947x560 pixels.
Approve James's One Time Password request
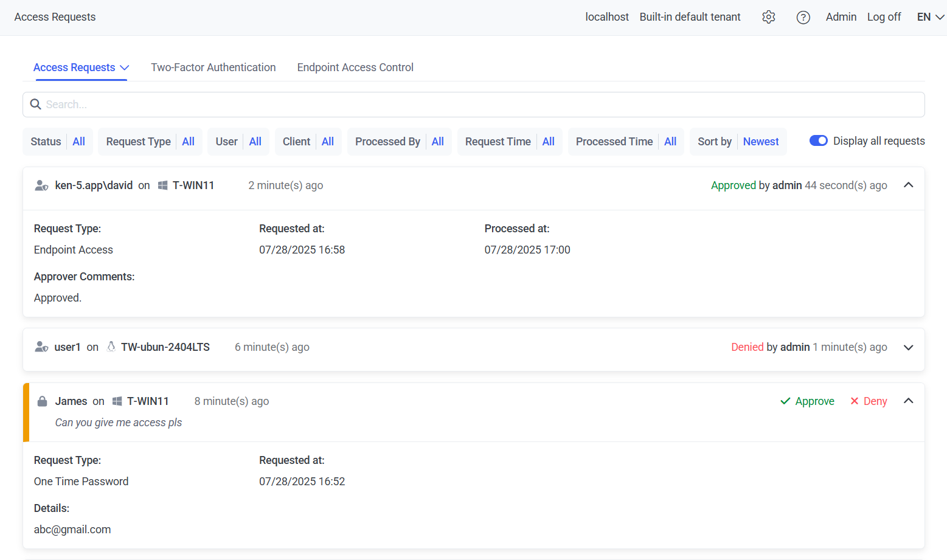click(x=807, y=401)
